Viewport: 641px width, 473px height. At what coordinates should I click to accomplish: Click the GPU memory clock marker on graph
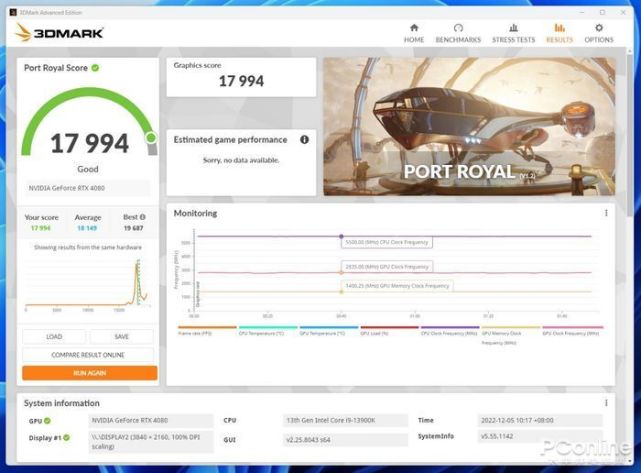point(341,292)
